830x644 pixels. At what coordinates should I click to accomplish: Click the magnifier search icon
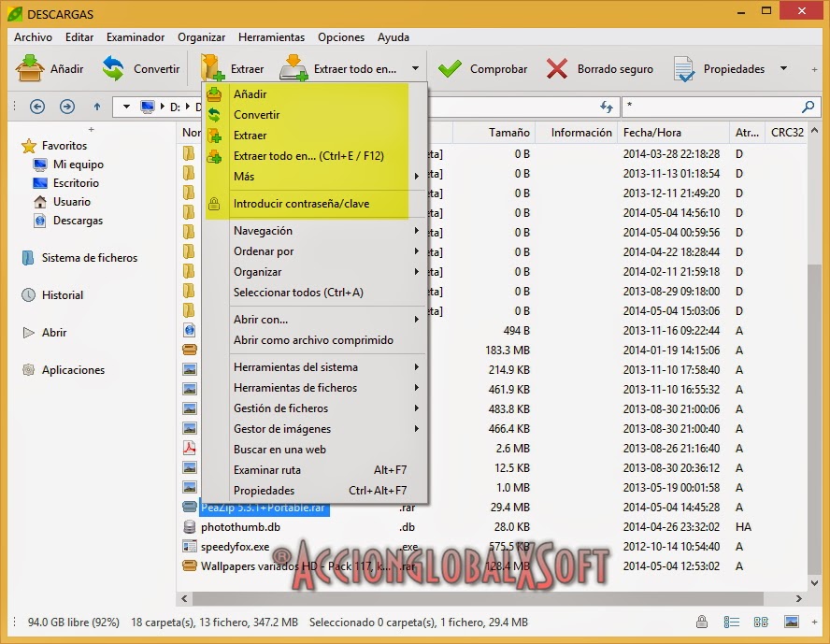click(808, 107)
